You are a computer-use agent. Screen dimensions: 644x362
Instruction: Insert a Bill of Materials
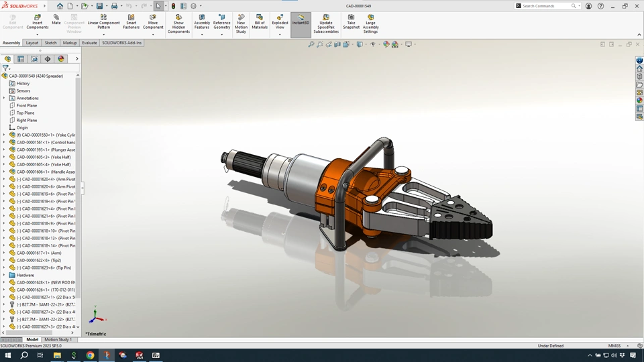pyautogui.click(x=260, y=21)
